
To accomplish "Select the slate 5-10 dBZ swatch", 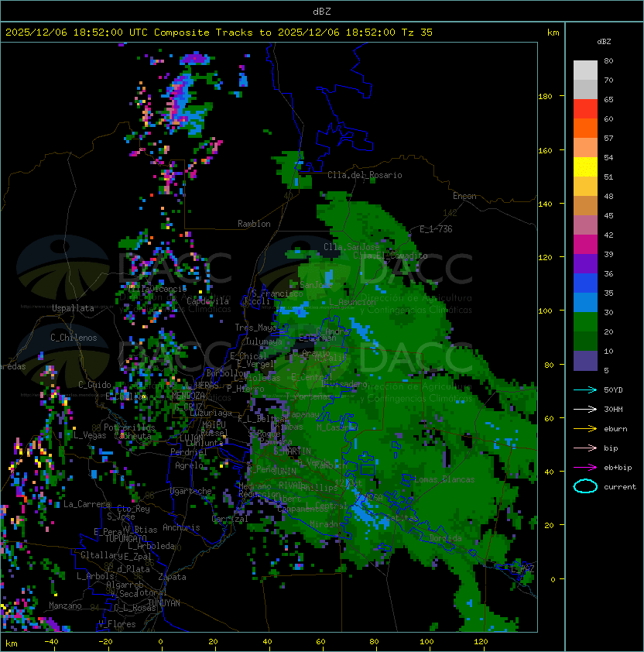I will tap(585, 361).
